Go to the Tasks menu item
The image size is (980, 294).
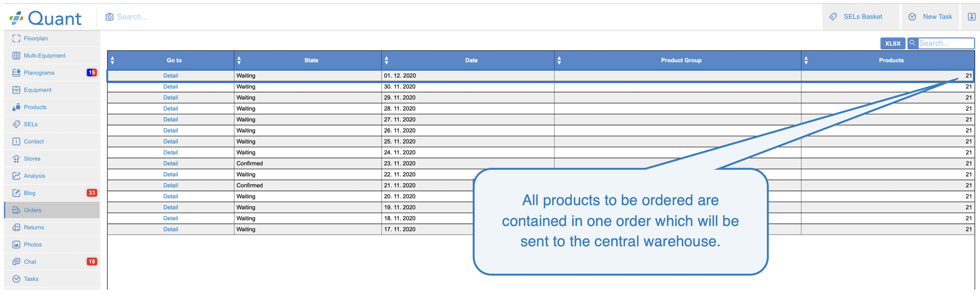31,279
